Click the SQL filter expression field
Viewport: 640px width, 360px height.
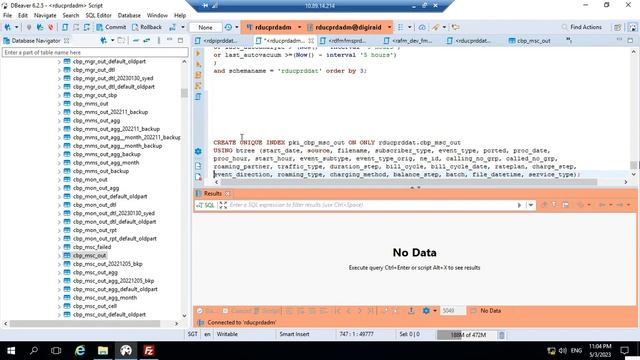click(x=371, y=205)
